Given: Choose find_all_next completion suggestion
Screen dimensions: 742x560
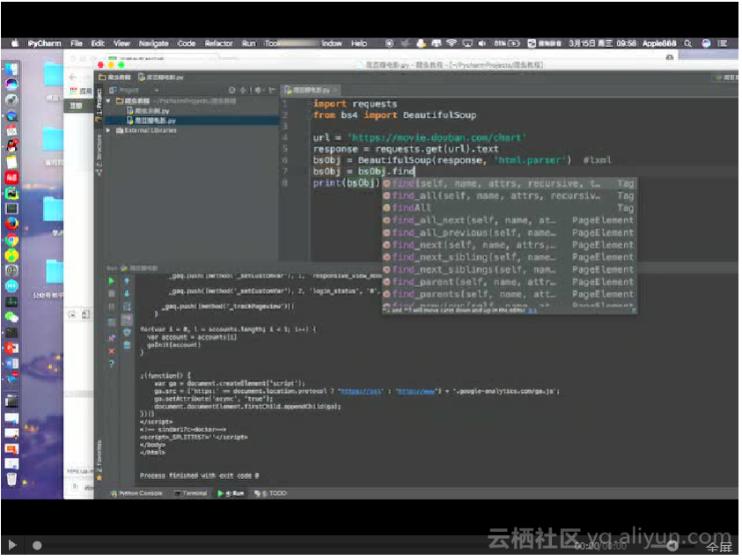Looking at the screenshot, I should tap(510, 221).
